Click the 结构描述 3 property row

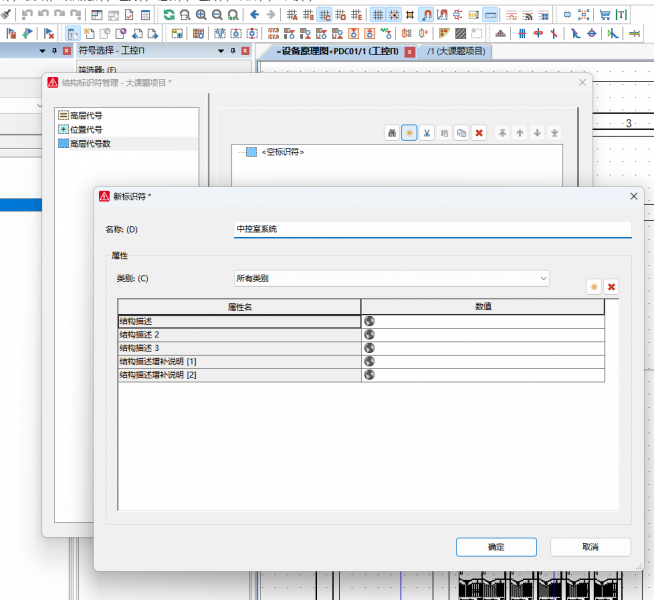point(361,348)
